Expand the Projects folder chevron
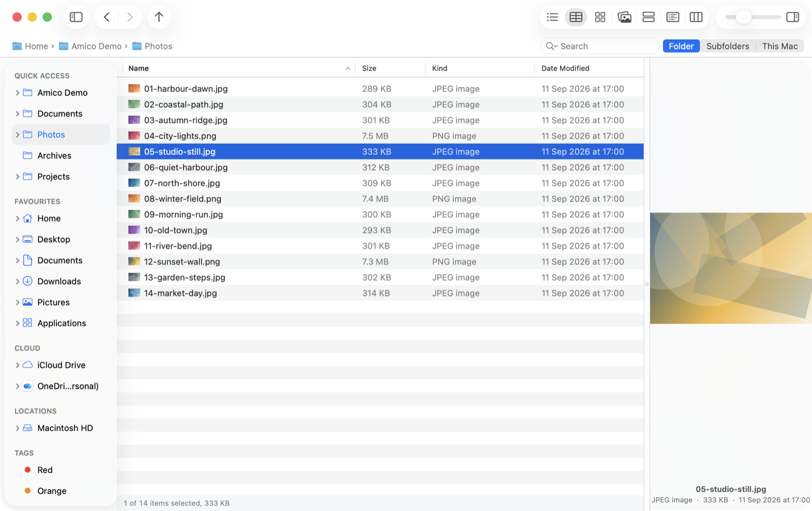 tap(18, 177)
